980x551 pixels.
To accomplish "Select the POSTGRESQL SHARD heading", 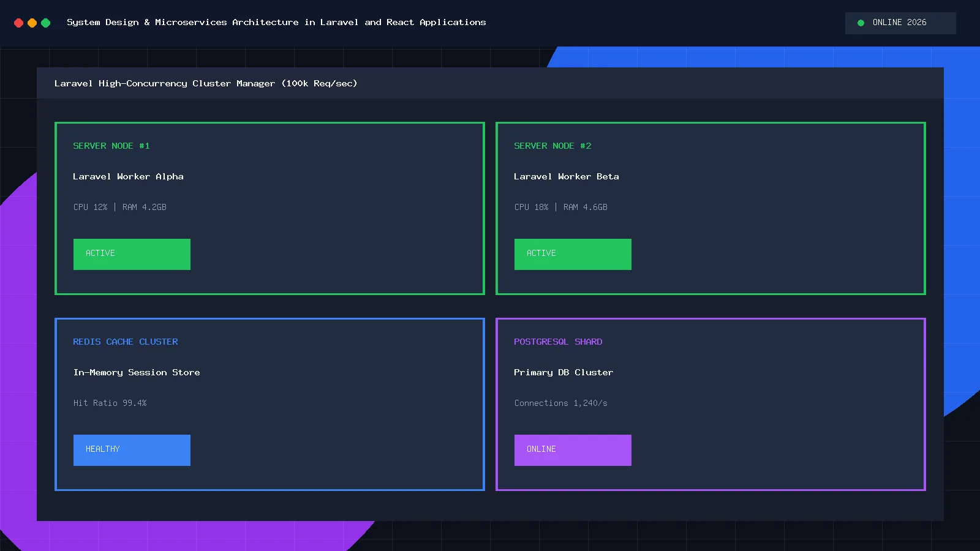I will [558, 342].
